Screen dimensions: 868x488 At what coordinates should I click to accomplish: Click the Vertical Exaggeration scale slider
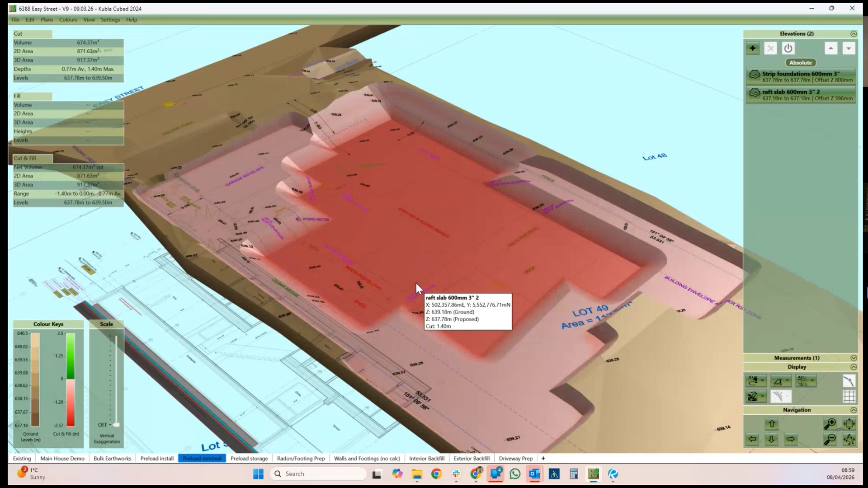tap(116, 424)
